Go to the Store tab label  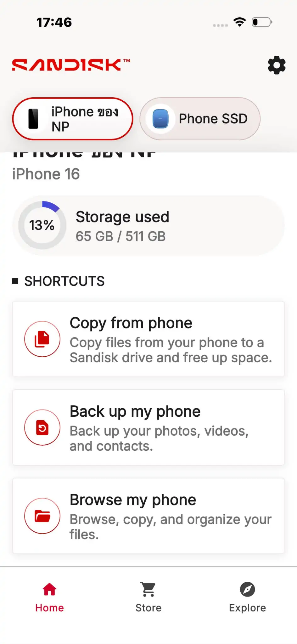pos(148,608)
